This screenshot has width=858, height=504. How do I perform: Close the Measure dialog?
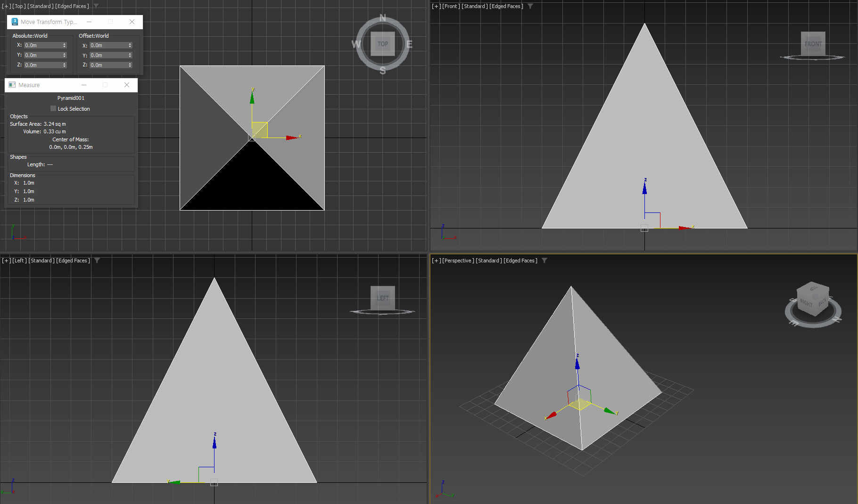[127, 85]
